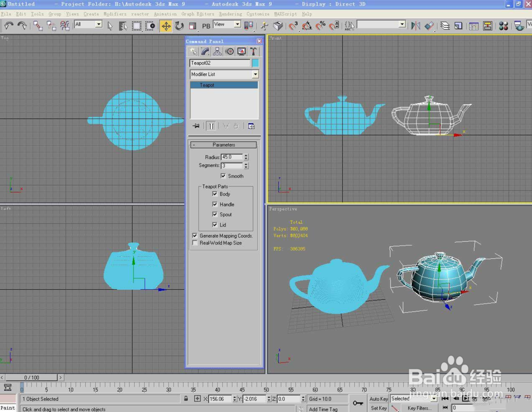Activate the Select and Rotate tool
The width and height of the screenshot is (532, 412).
click(x=179, y=26)
